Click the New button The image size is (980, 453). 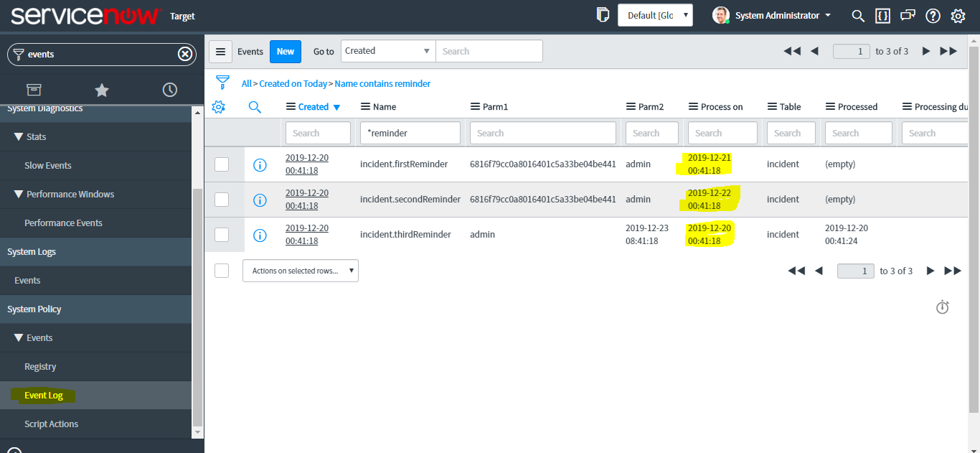coord(285,51)
